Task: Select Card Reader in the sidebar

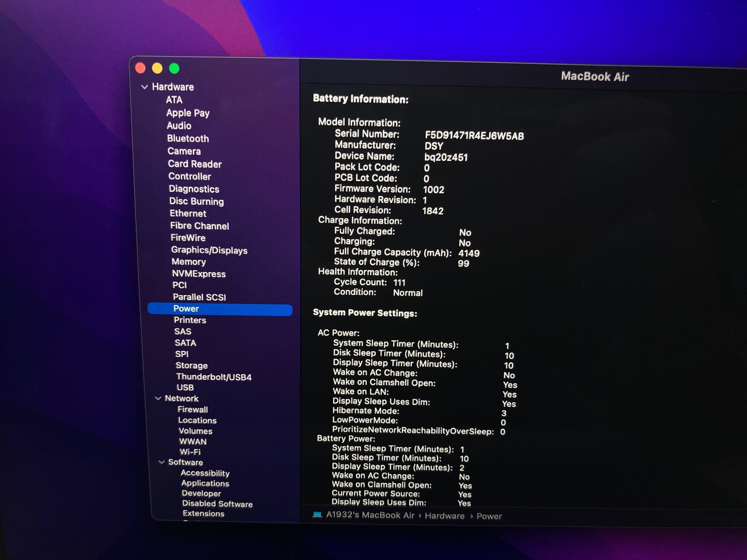Action: tap(194, 164)
